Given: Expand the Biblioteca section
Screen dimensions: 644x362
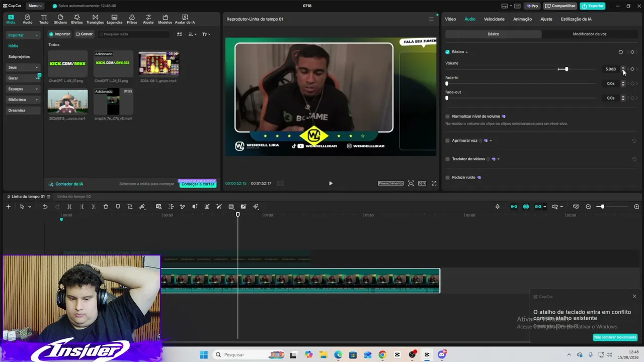Looking at the screenshot, I should click(x=23, y=100).
